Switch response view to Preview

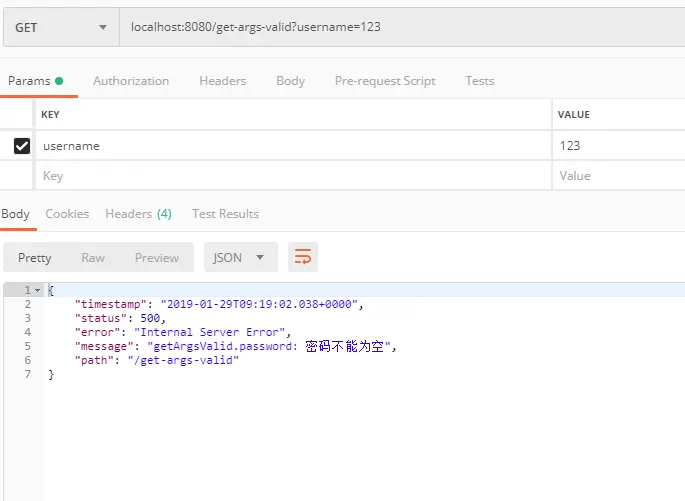[x=157, y=258]
